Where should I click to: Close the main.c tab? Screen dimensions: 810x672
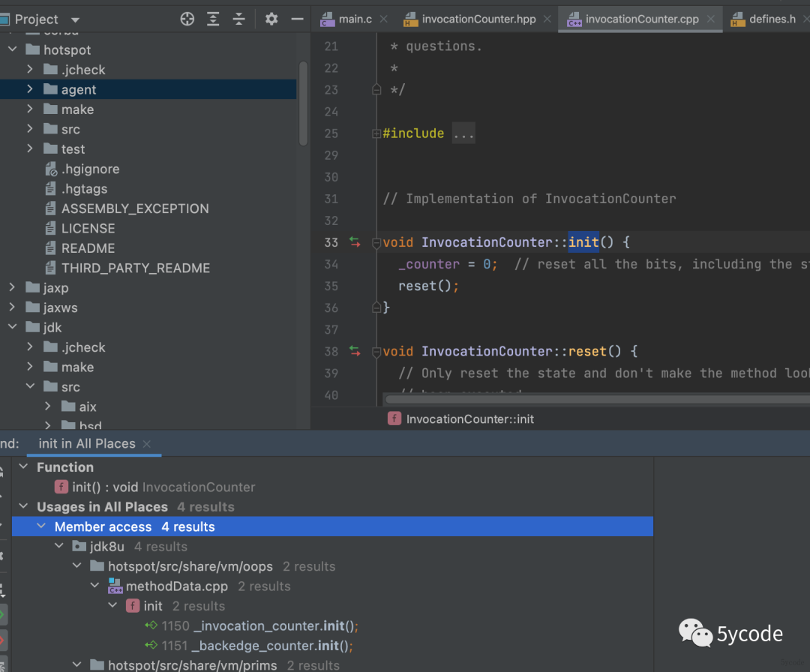[383, 19]
